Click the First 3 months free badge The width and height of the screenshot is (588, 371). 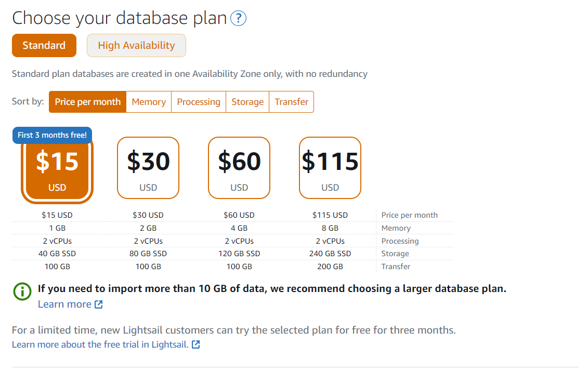[52, 135]
